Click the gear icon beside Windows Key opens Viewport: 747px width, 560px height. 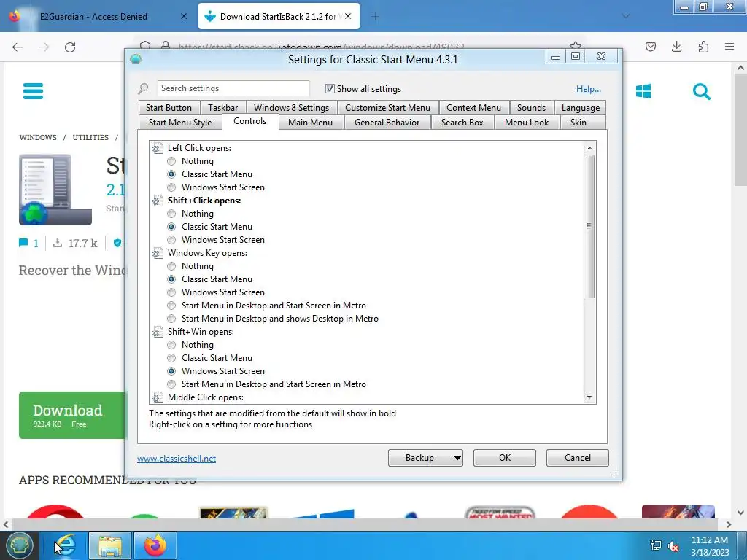158,253
